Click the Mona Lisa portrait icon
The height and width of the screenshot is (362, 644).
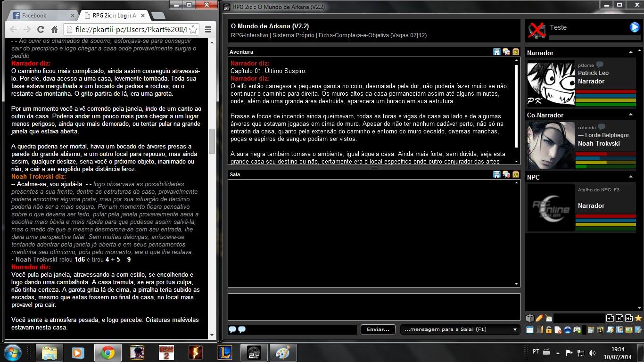coord(600,330)
